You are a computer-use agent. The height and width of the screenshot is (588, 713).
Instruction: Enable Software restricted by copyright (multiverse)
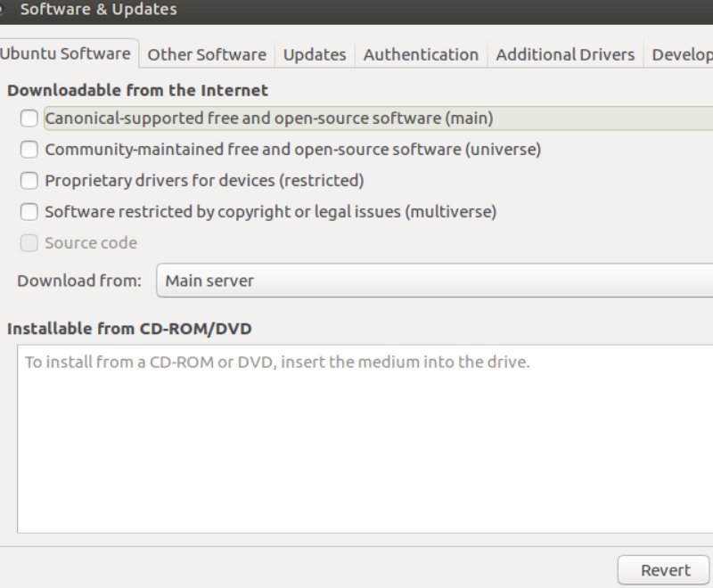(29, 212)
